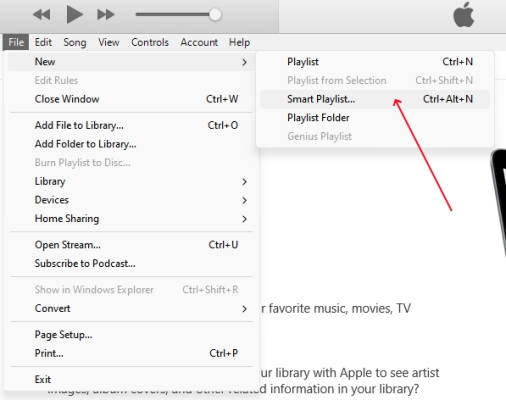Create a new Playlist

(375, 62)
